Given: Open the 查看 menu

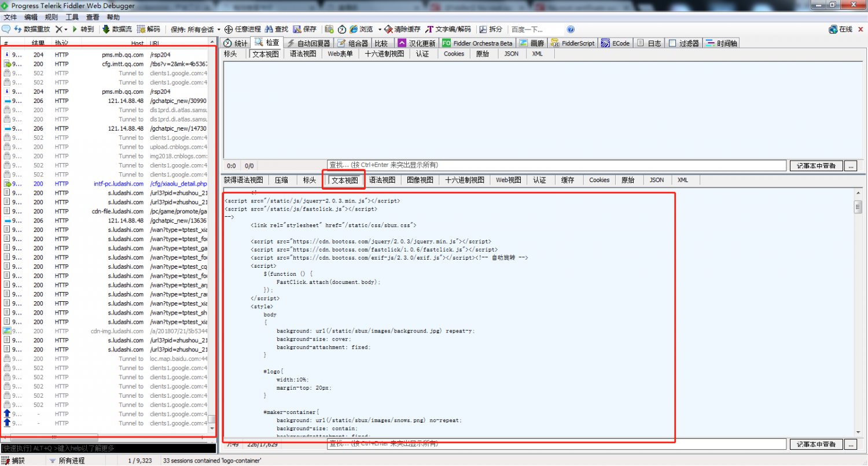Looking at the screenshot, I should coord(93,17).
